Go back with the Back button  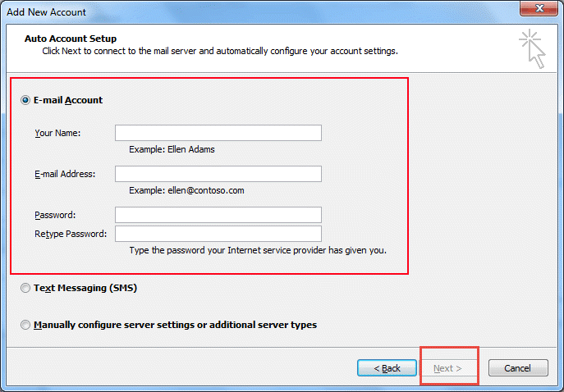point(387,368)
